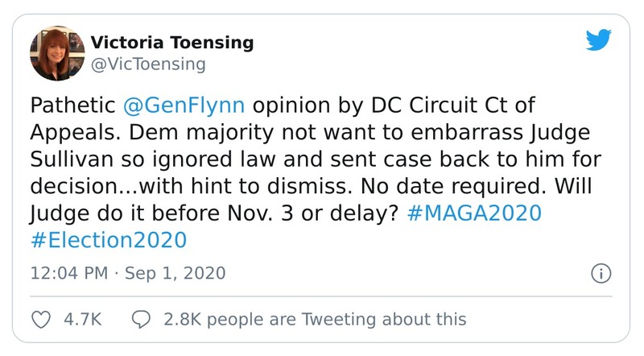The width and height of the screenshot is (644, 356).
Task: Like the tweet with the heart icon
Action: (40, 319)
